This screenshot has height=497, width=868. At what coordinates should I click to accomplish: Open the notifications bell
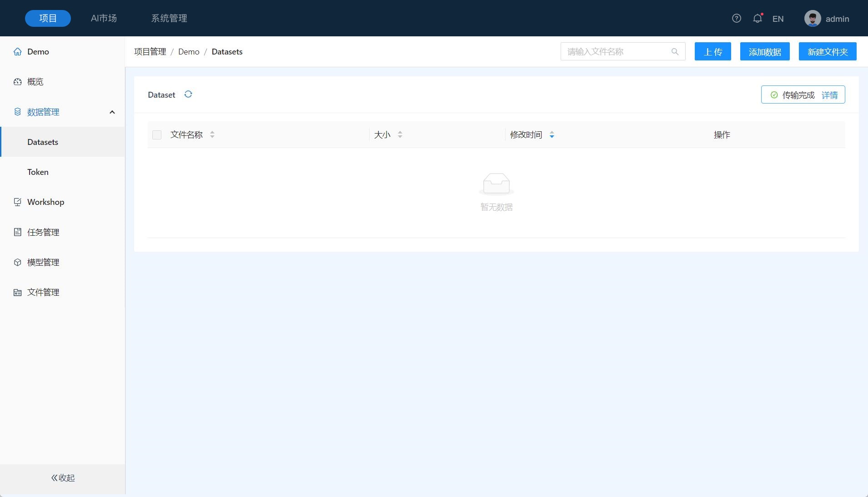click(x=757, y=19)
